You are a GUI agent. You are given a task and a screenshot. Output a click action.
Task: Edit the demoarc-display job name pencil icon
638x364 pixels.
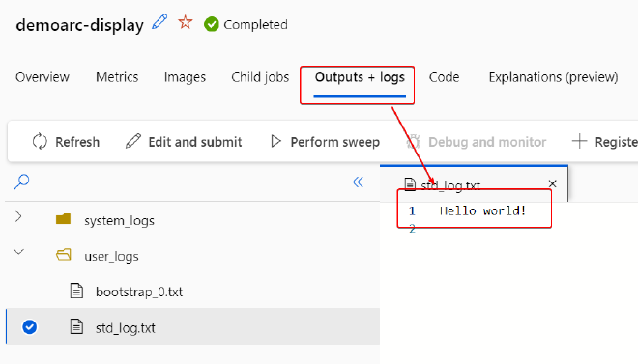[159, 22]
